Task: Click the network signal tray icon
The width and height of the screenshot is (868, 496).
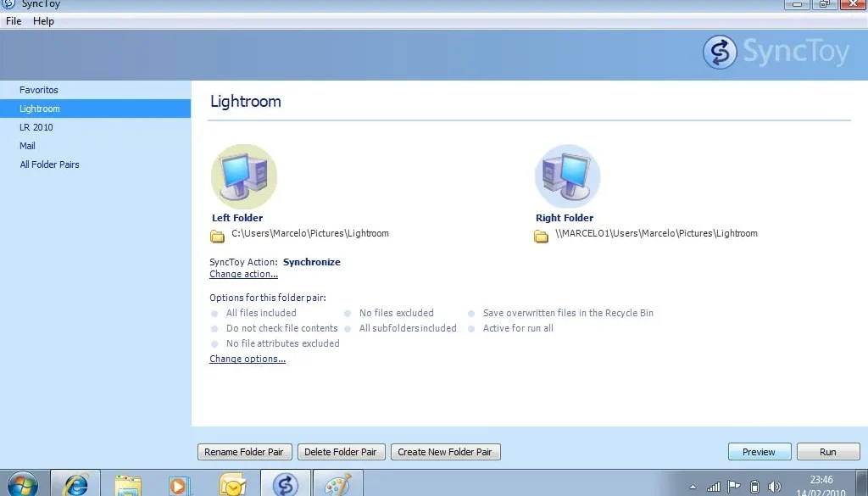Action: point(714,487)
